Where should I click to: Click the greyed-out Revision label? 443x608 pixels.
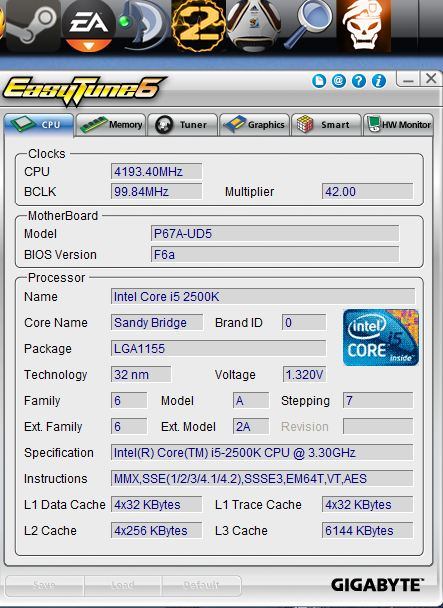[x=305, y=427]
